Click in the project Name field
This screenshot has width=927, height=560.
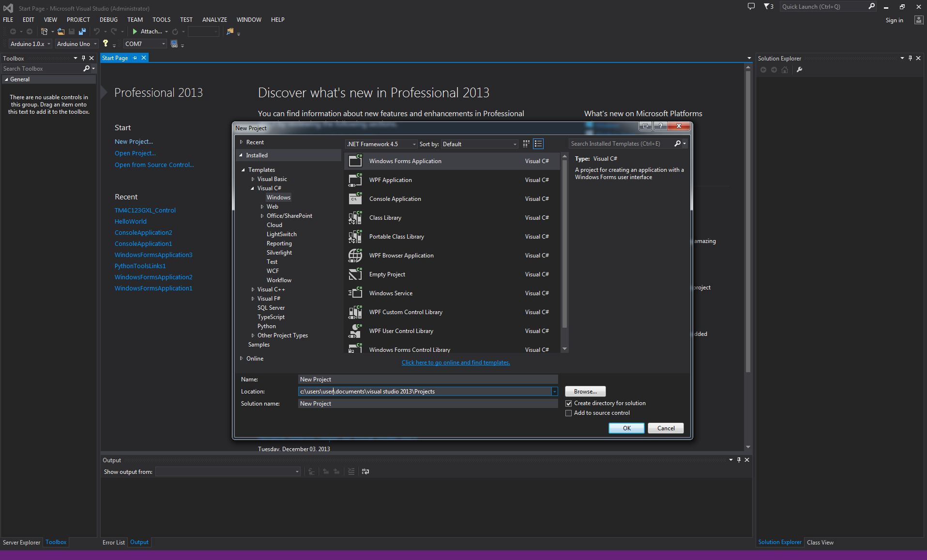tap(428, 379)
